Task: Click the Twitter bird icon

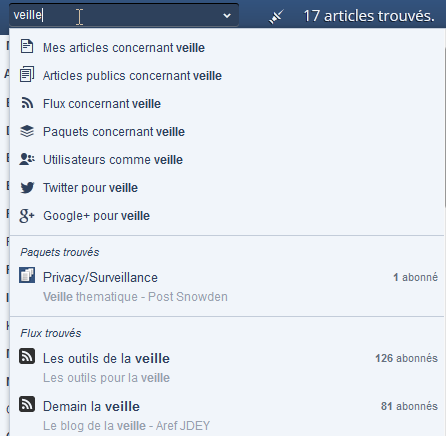Action: (x=27, y=188)
